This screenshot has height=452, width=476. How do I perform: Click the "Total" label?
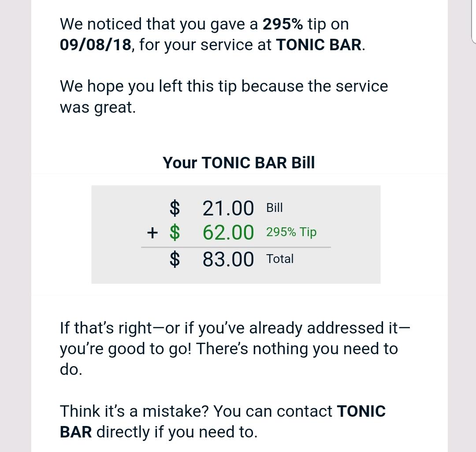[279, 259]
